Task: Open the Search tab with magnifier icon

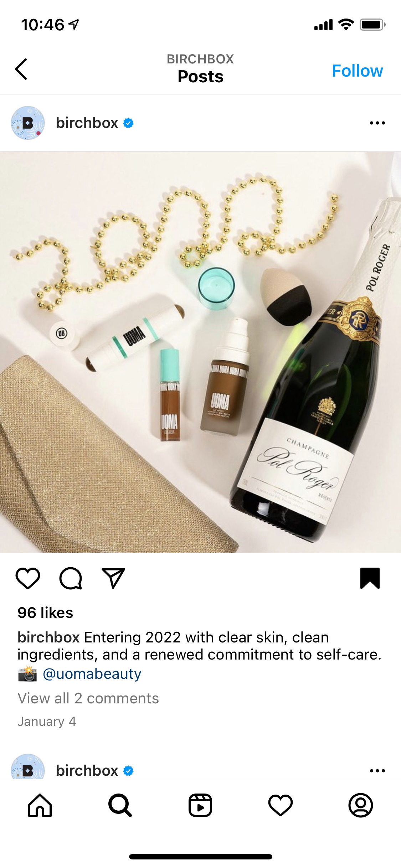Action: (x=120, y=805)
